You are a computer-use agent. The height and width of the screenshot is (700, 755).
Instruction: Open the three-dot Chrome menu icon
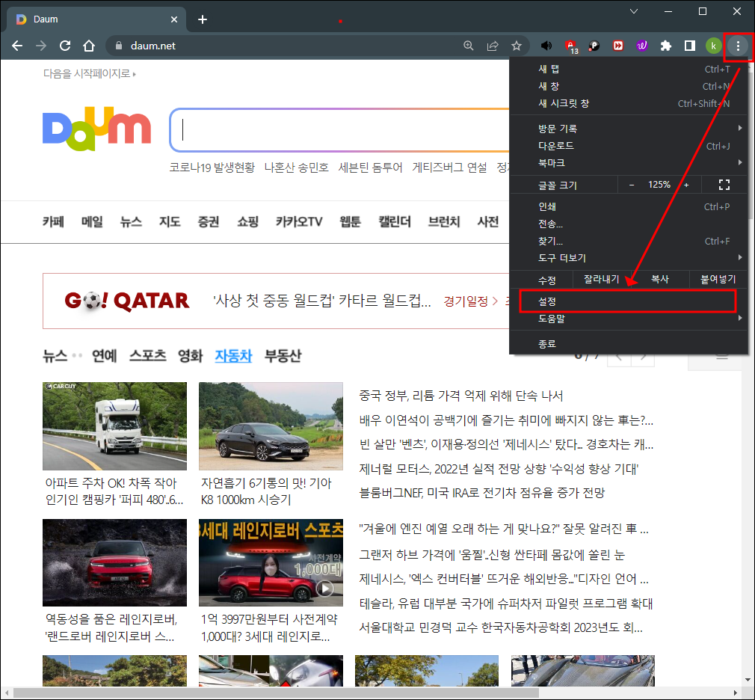click(739, 46)
